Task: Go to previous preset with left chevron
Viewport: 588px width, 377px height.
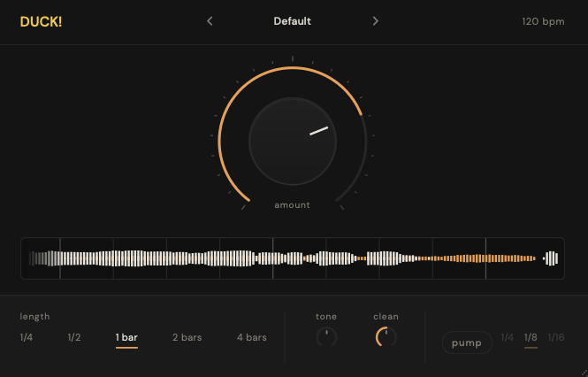Action: pyautogui.click(x=210, y=21)
